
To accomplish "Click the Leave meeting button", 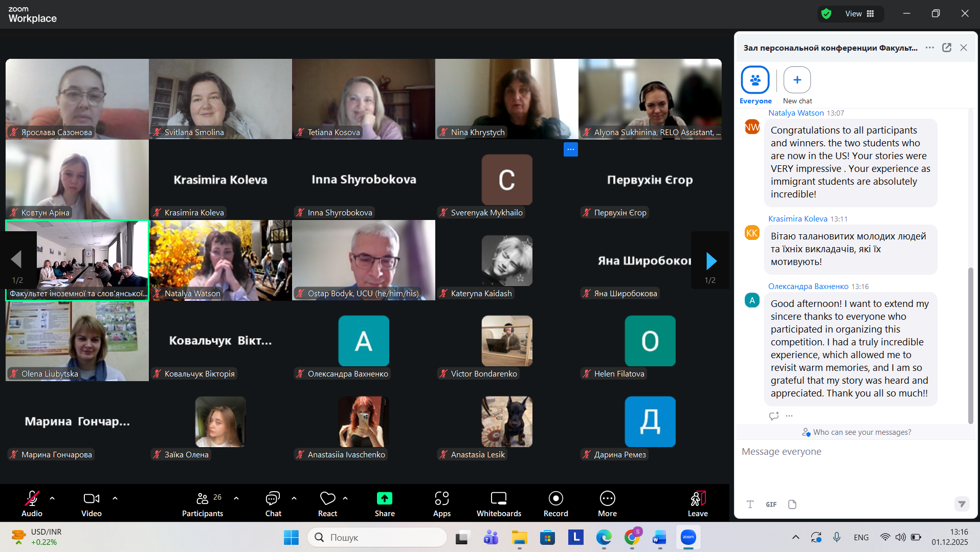I will pos(698,504).
